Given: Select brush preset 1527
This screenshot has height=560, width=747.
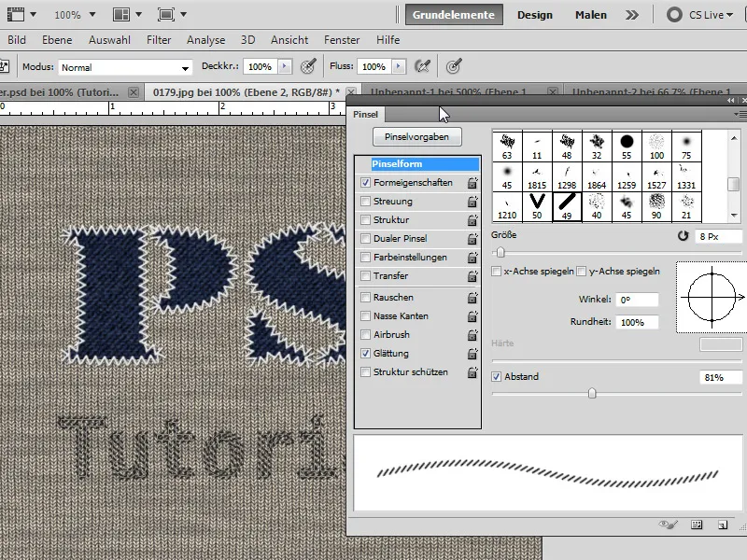Looking at the screenshot, I should [656, 176].
